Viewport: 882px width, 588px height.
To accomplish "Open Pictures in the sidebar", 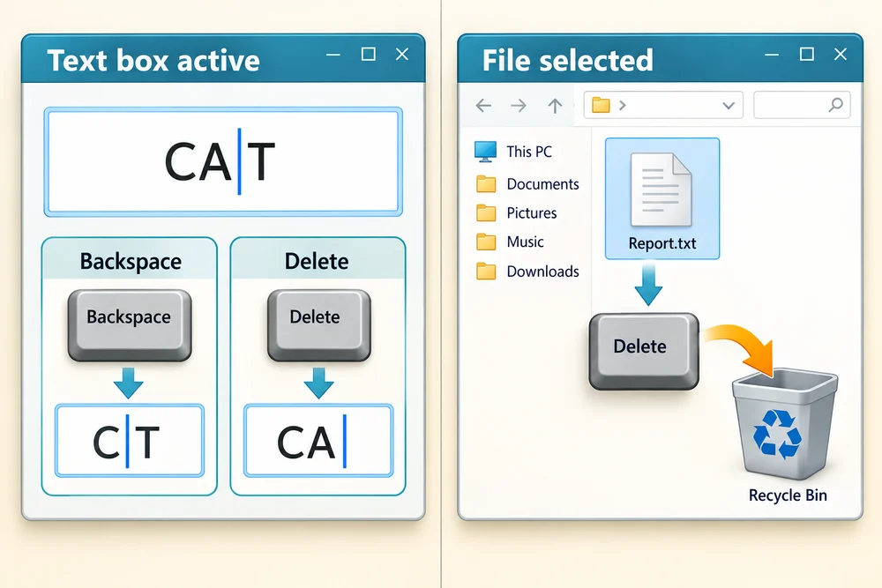I will 516,213.
